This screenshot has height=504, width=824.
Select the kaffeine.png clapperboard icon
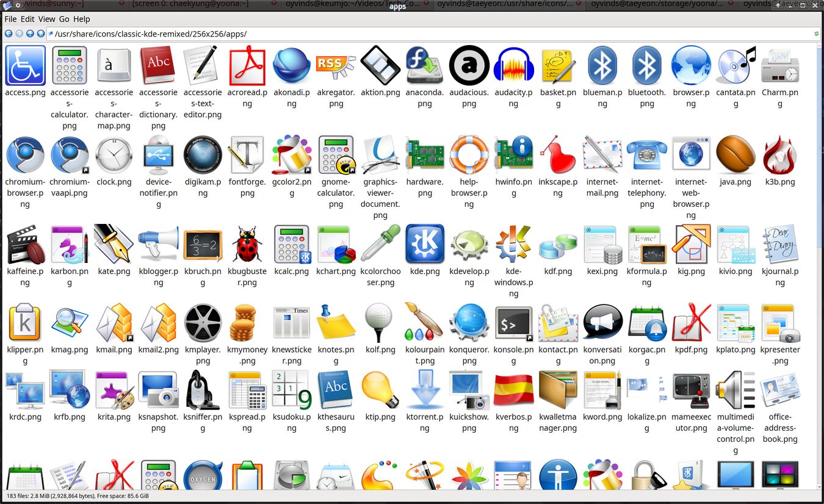25,244
